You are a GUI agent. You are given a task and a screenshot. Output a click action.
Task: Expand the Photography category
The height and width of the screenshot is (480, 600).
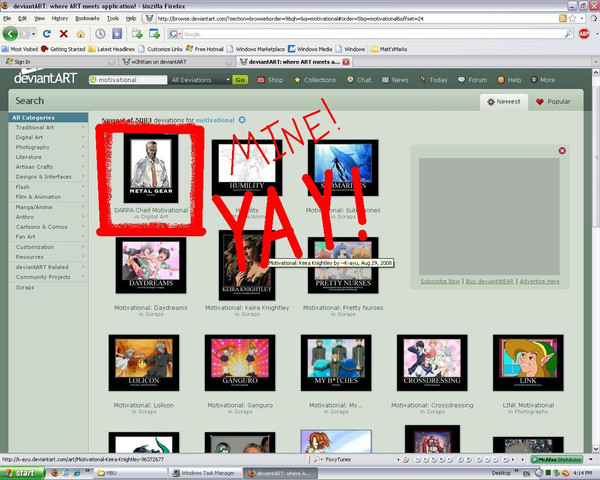[x=48, y=147]
